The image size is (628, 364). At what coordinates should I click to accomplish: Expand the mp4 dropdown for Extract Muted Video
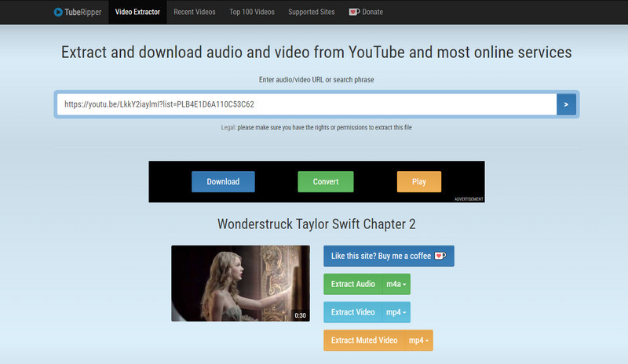(419, 340)
